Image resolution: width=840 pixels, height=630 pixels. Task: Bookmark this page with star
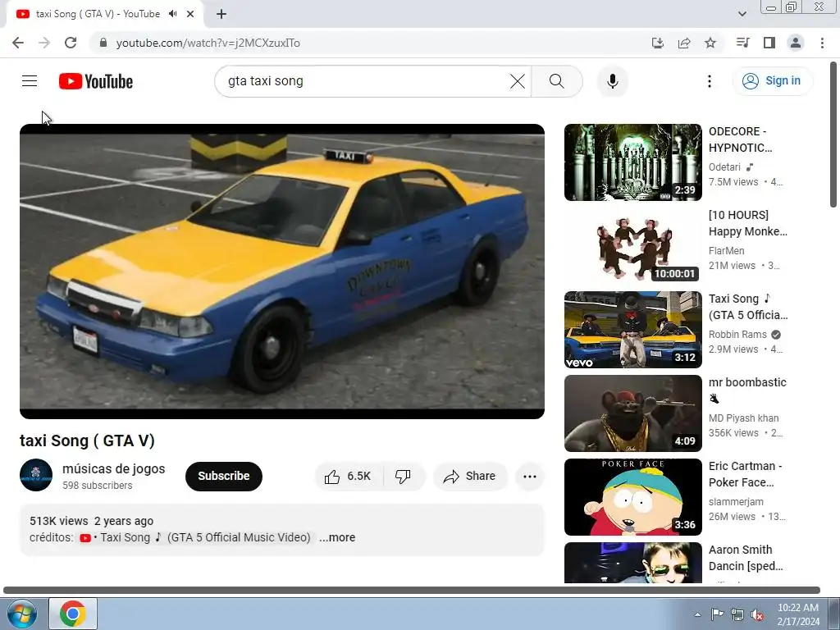710,43
